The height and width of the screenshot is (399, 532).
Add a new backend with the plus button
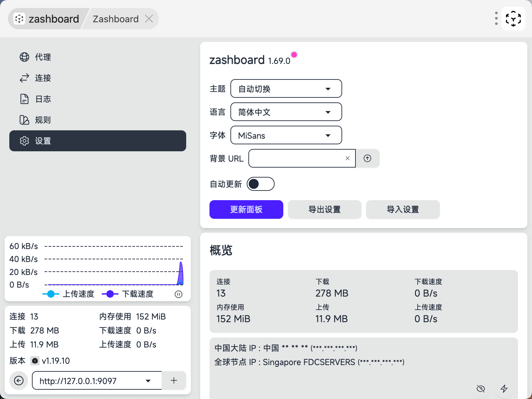tap(174, 380)
